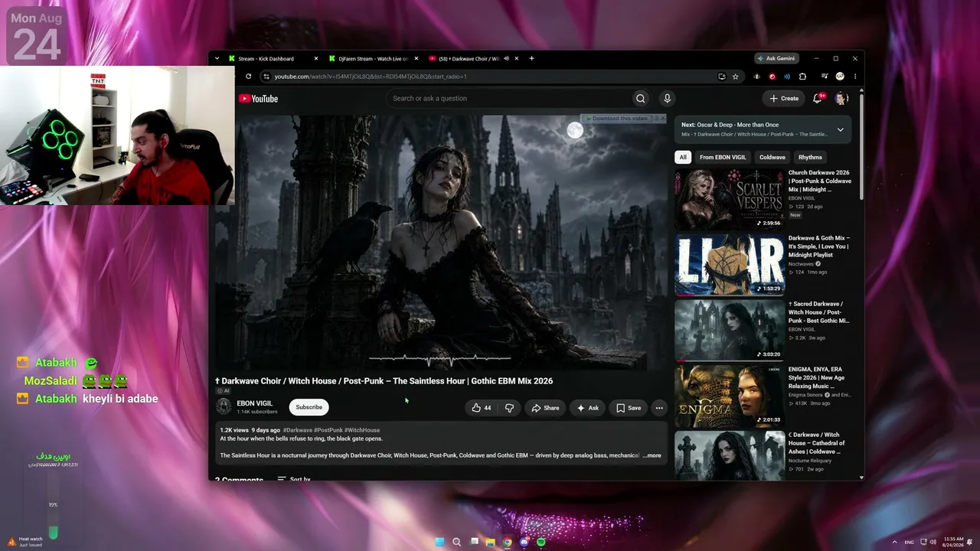Click the Create button
Image resolution: width=980 pixels, height=551 pixels.
pos(784,98)
